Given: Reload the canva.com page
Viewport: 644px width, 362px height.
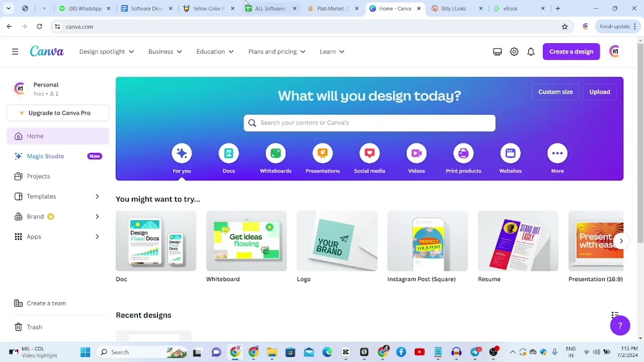Looking at the screenshot, I should click(39, 27).
